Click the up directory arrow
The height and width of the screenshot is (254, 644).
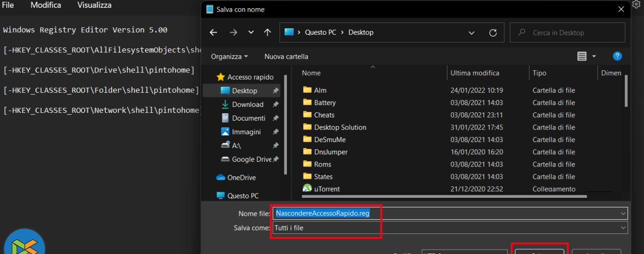tap(267, 33)
